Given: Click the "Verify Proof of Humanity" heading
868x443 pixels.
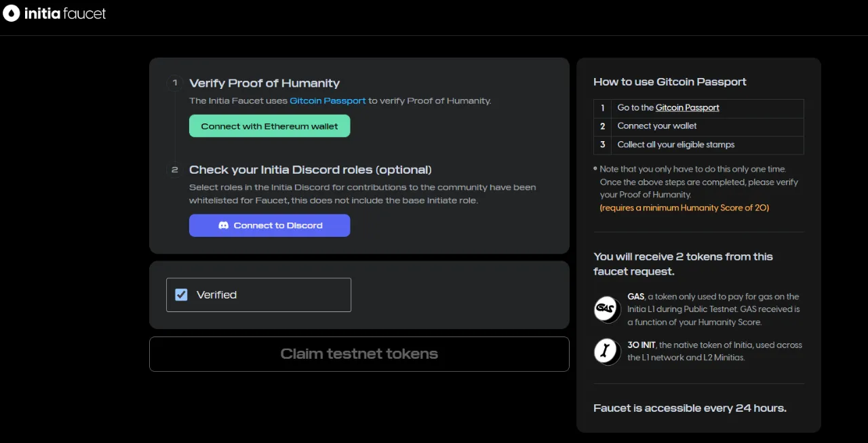Looking at the screenshot, I should (x=264, y=83).
